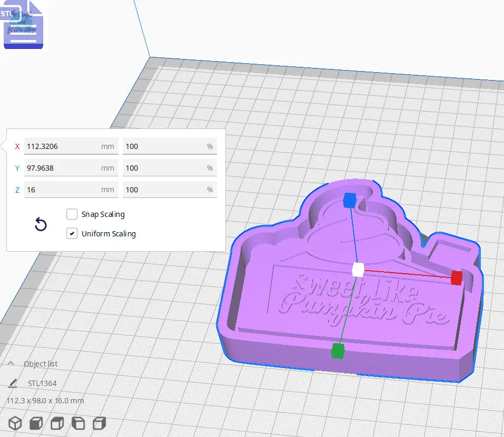Click the Z percentage field showing 100

pos(170,190)
